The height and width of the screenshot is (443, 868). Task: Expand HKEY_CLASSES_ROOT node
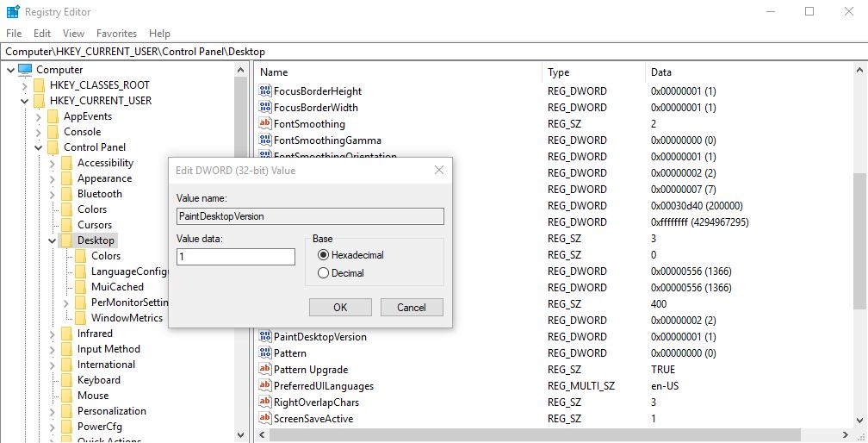24,85
